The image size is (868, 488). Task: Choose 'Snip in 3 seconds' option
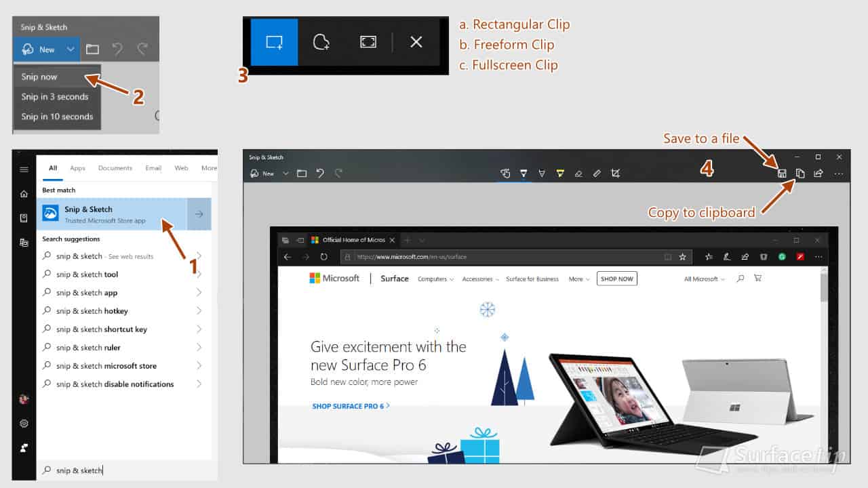click(56, 96)
